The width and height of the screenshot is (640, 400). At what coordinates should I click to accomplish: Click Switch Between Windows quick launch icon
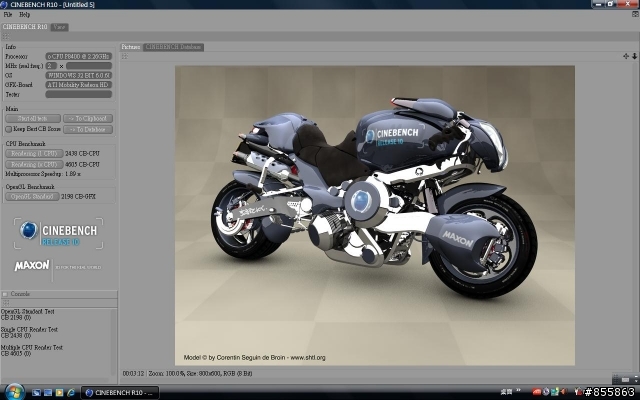(x=48, y=393)
